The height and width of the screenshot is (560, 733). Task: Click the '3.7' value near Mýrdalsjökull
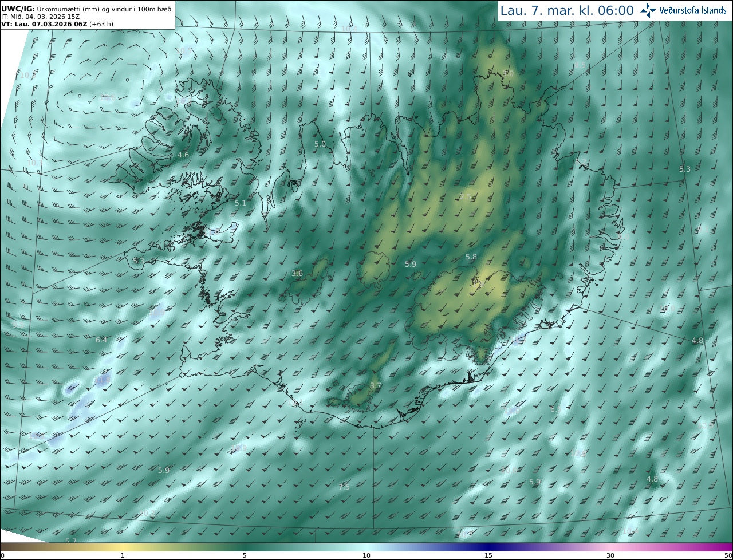click(376, 385)
